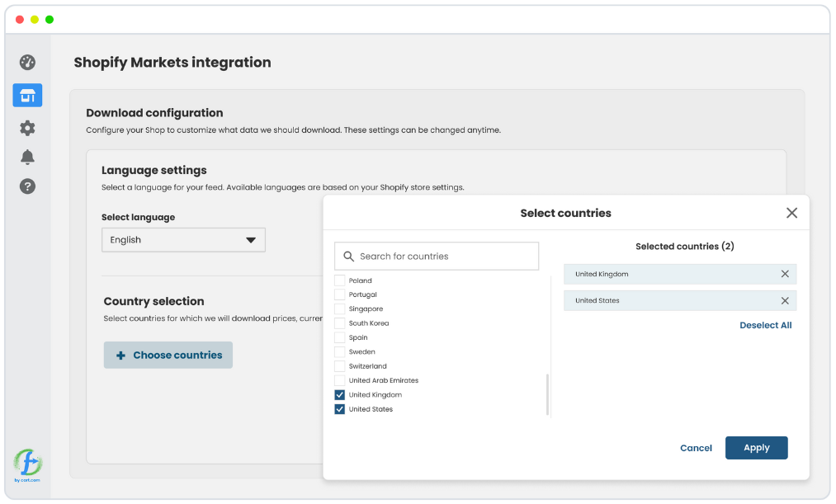Viewport: 836px width, 504px height.
Task: Click the Choose countries button
Action: (168, 354)
